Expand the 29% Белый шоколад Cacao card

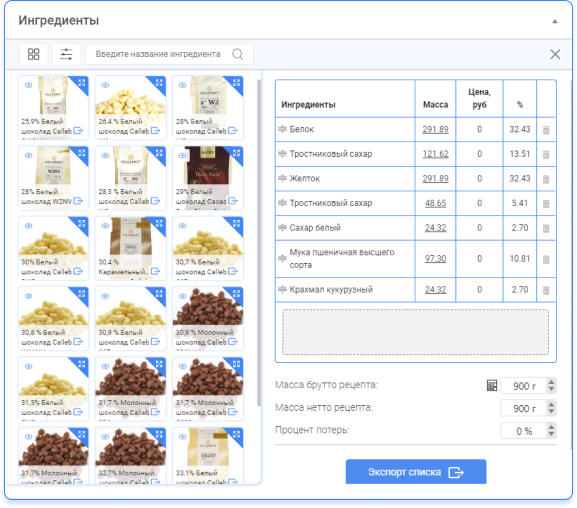[237, 153]
